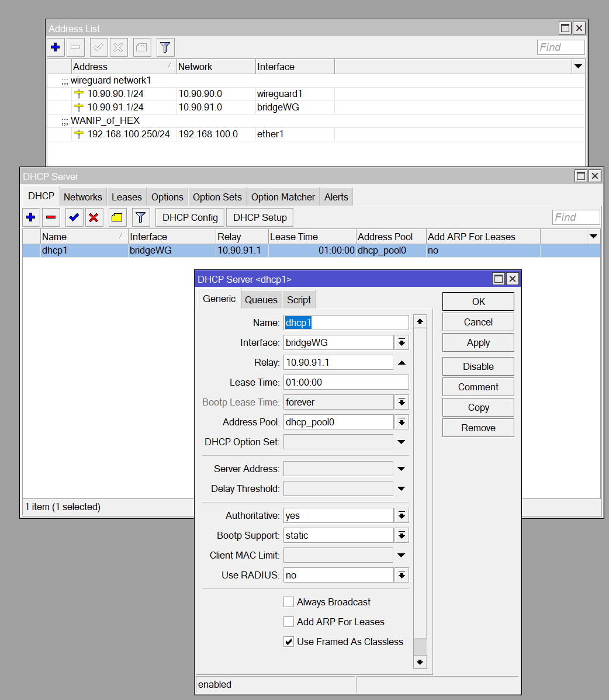The width and height of the screenshot is (609, 700).
Task: Enable DHCP server with blue checkmark
Action: [74, 217]
